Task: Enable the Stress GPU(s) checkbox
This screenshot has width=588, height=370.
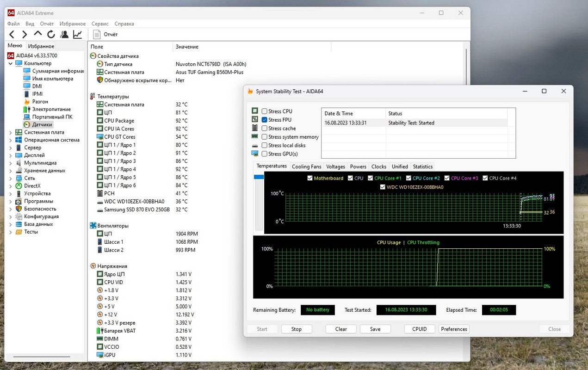Action: click(265, 154)
